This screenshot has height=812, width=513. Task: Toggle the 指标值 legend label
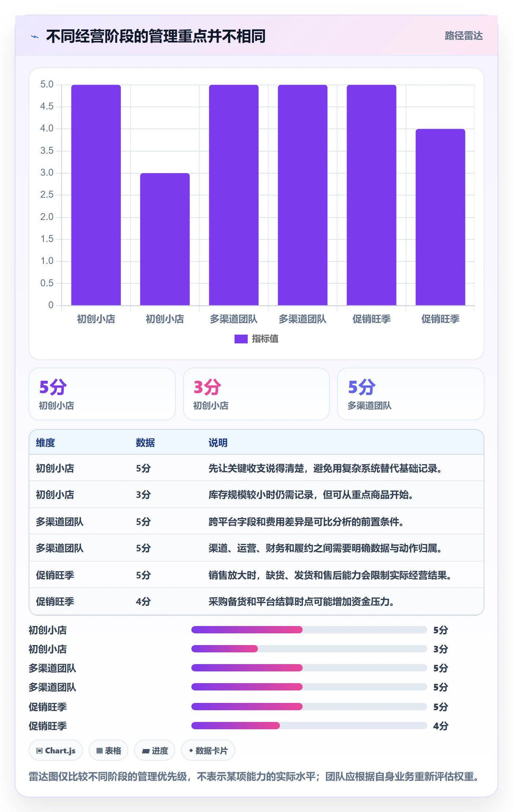(265, 339)
